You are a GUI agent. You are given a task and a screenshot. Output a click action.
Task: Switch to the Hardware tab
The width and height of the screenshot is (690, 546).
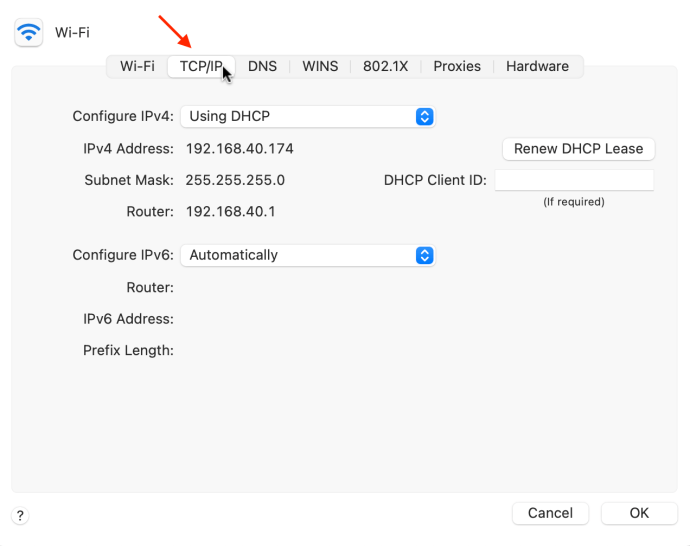[x=537, y=66]
